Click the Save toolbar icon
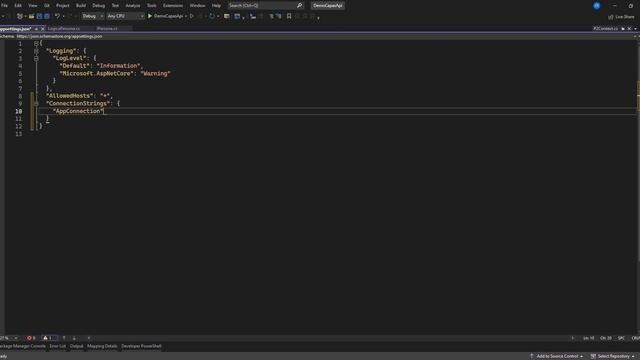This screenshot has height=360, width=640. (40, 16)
